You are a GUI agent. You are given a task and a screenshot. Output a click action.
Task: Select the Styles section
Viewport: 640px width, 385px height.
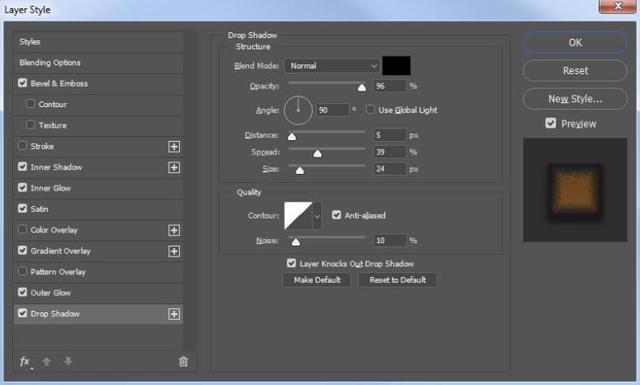coord(98,42)
